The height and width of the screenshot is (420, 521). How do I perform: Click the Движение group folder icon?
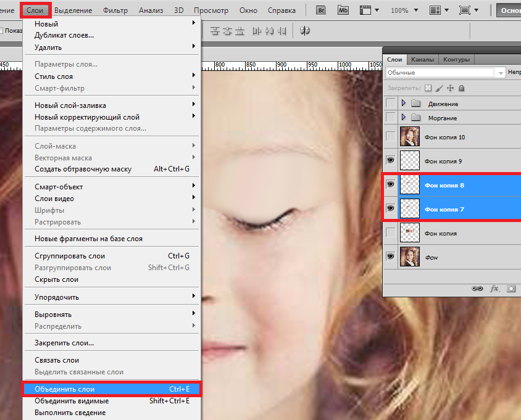pos(415,103)
